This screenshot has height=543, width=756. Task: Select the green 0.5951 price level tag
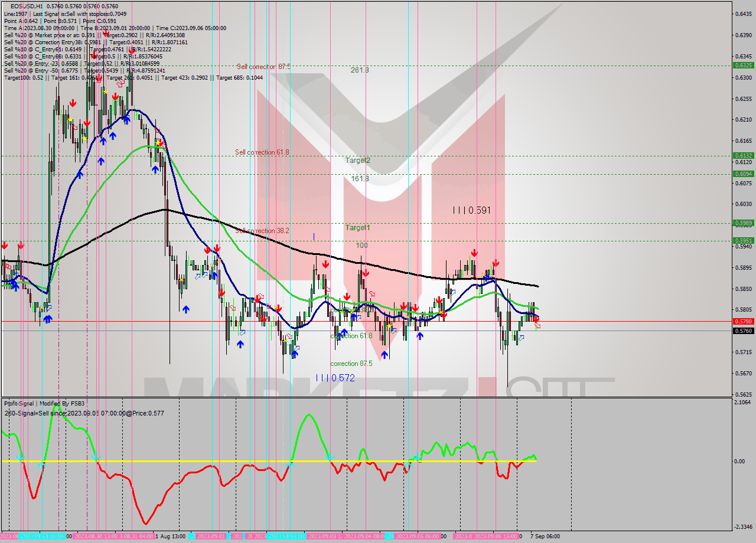pos(742,240)
